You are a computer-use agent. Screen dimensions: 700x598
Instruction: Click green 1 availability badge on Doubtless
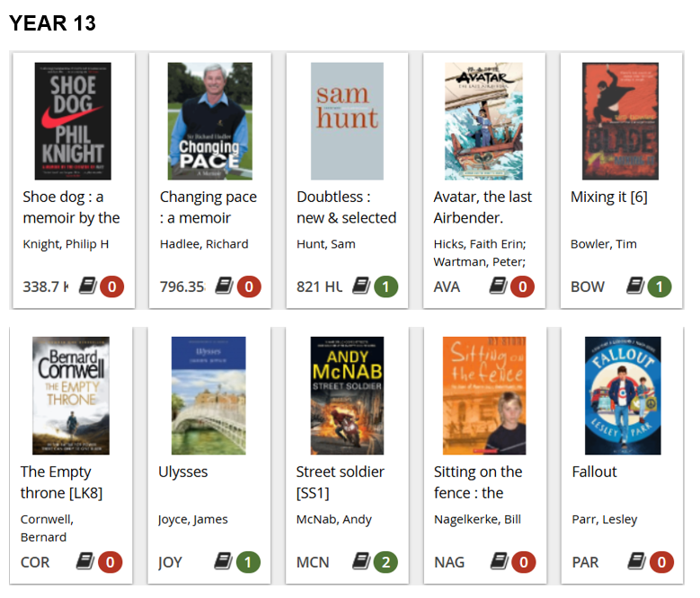[x=385, y=286]
